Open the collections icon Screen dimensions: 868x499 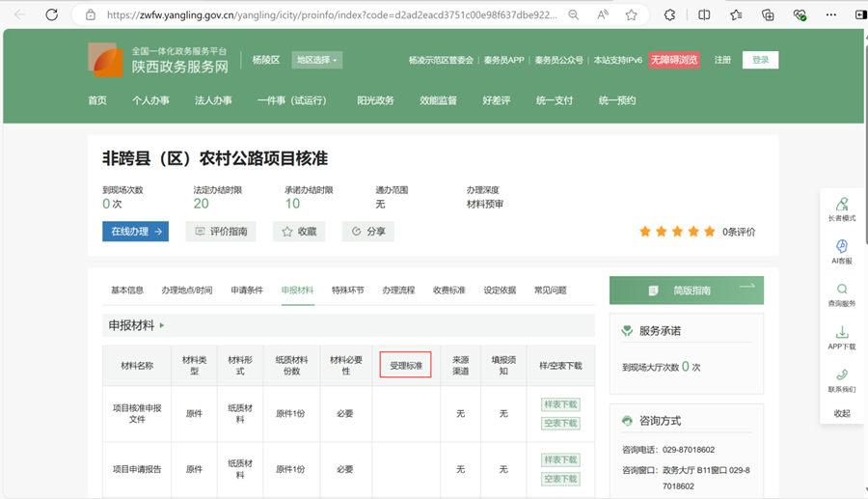[768, 14]
